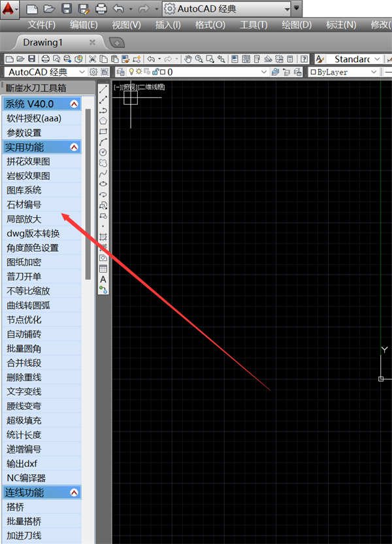Open the 绘图(D) menu
The width and height of the screenshot is (392, 544).
(x=297, y=25)
